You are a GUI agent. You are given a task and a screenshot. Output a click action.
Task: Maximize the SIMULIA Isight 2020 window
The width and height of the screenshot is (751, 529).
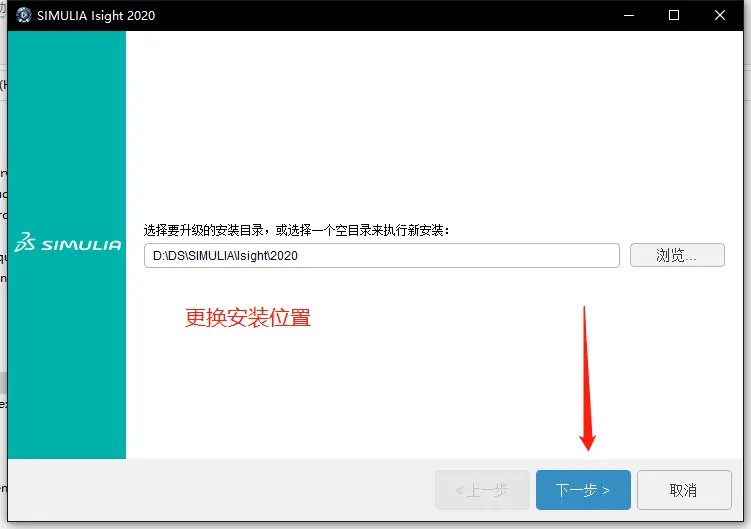coord(674,15)
